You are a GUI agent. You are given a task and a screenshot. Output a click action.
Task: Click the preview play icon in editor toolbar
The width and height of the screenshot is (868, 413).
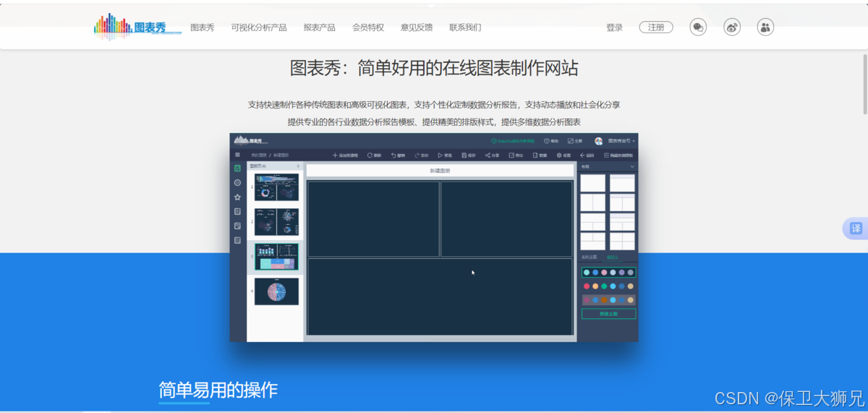[440, 155]
